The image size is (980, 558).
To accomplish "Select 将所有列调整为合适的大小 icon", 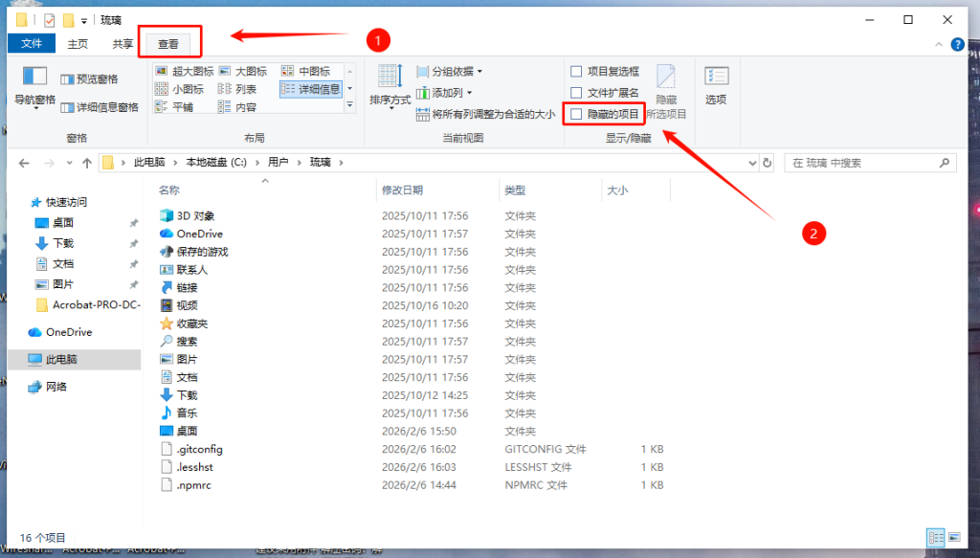I will (421, 112).
